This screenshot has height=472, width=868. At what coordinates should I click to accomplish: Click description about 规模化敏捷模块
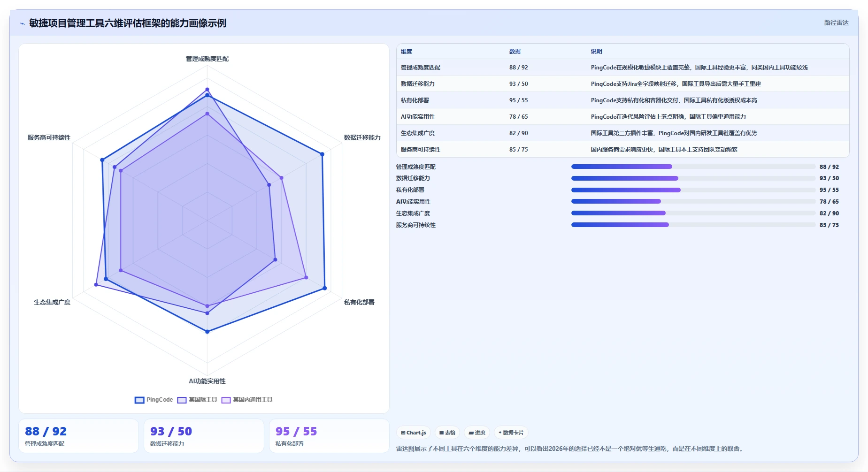(x=699, y=68)
